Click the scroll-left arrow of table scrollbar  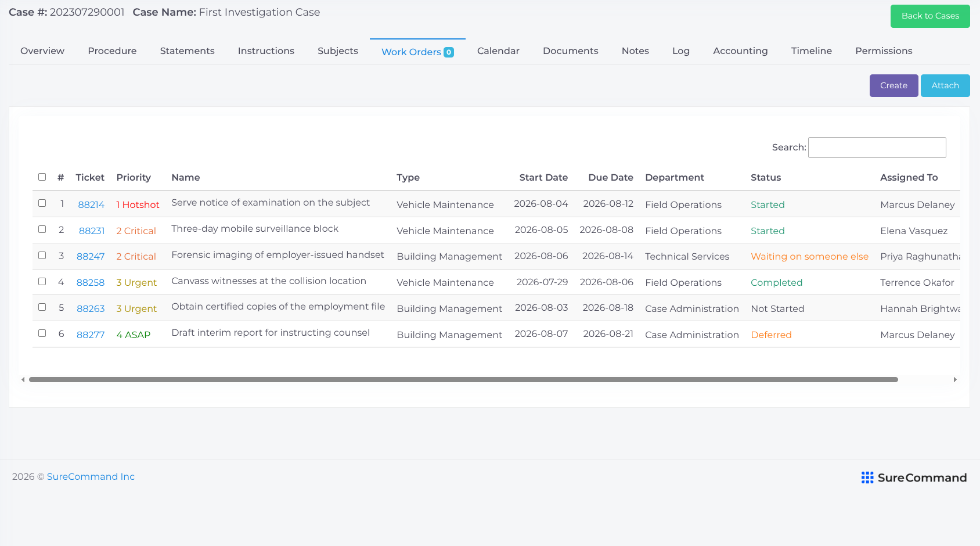pyautogui.click(x=23, y=380)
